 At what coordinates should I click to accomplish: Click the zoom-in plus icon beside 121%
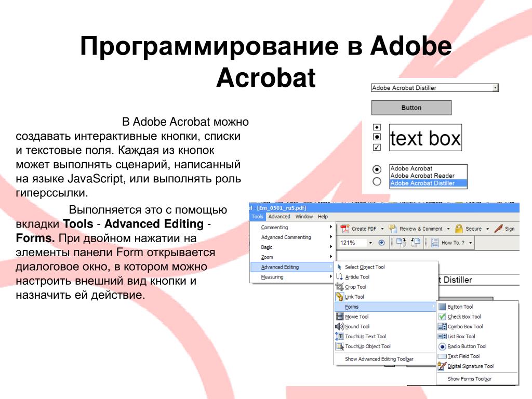pos(382,243)
